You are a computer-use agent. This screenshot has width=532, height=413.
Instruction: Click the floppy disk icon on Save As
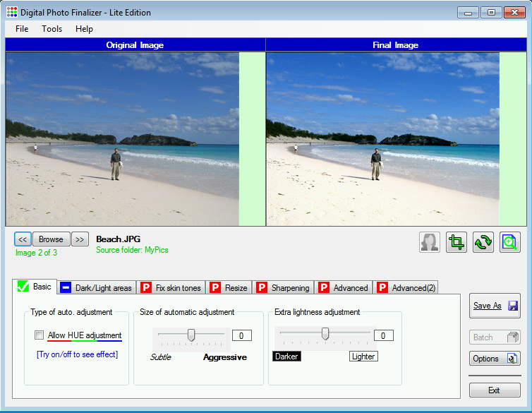[513, 306]
